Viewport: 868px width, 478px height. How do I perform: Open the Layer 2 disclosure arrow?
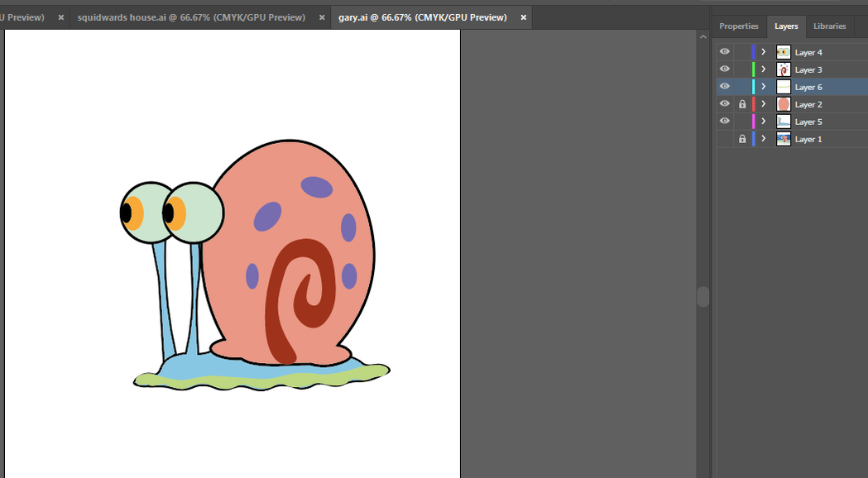(x=764, y=104)
